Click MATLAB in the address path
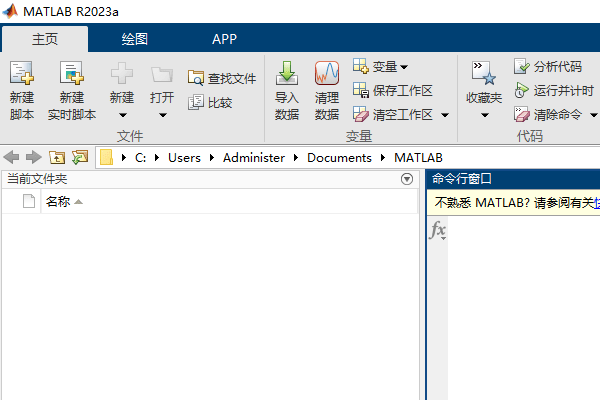Viewport: 600px width, 400px height. [x=418, y=157]
